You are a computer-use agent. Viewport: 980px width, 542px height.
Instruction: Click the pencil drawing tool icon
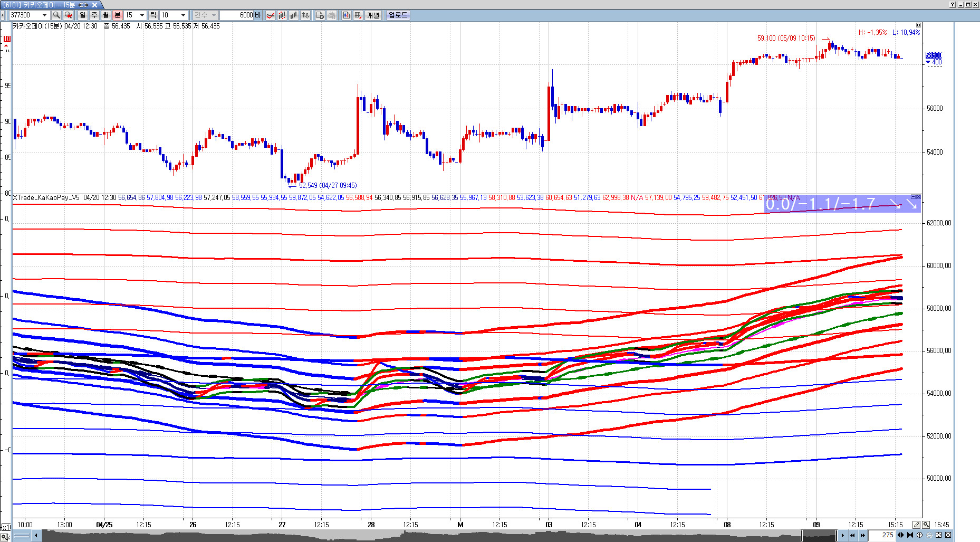point(917,525)
